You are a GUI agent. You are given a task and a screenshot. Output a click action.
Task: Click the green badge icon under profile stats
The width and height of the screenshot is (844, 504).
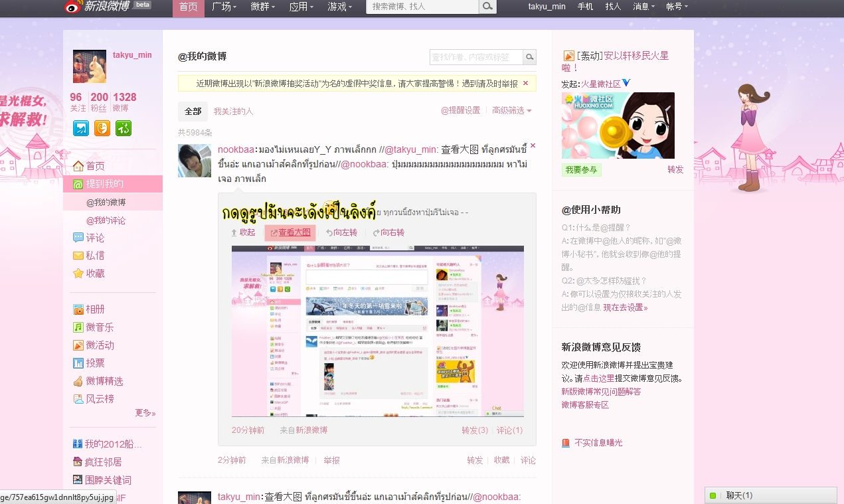(x=124, y=128)
